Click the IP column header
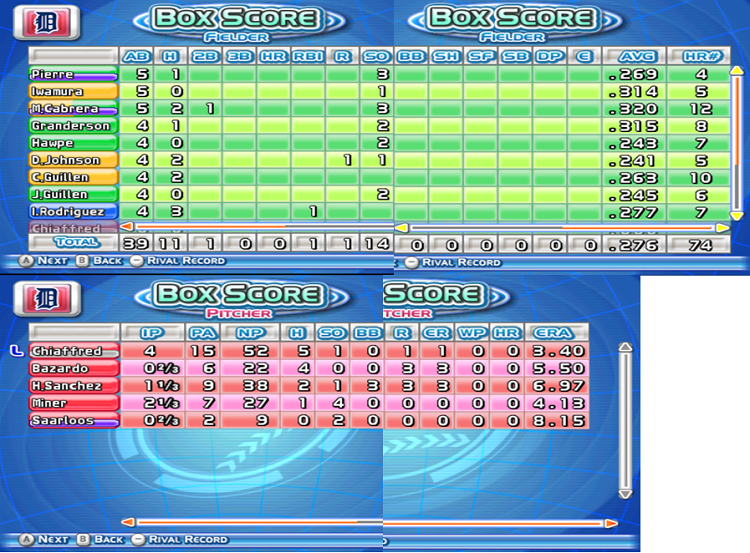 point(153,333)
